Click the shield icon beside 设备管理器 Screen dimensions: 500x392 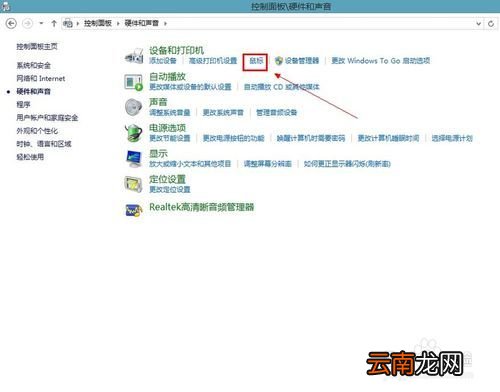coord(279,61)
